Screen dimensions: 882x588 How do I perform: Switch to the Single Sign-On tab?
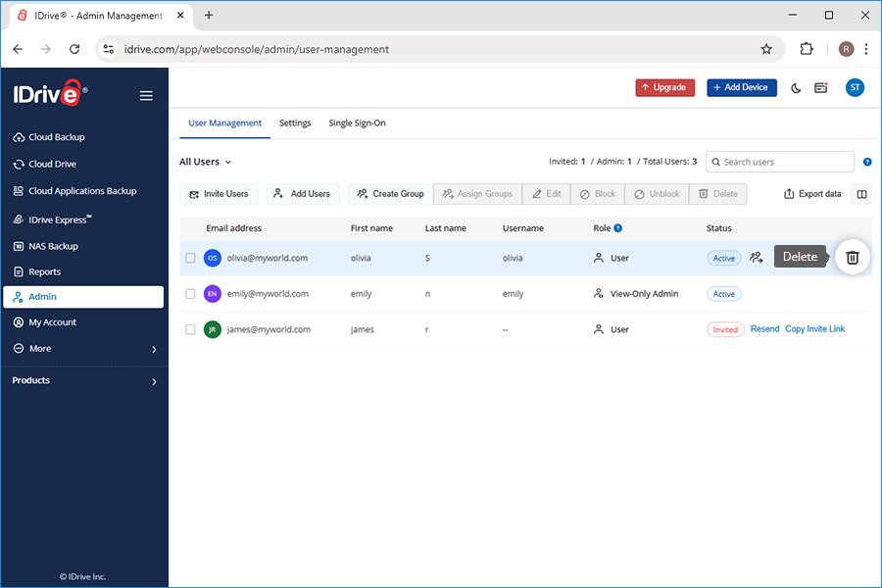tap(357, 123)
